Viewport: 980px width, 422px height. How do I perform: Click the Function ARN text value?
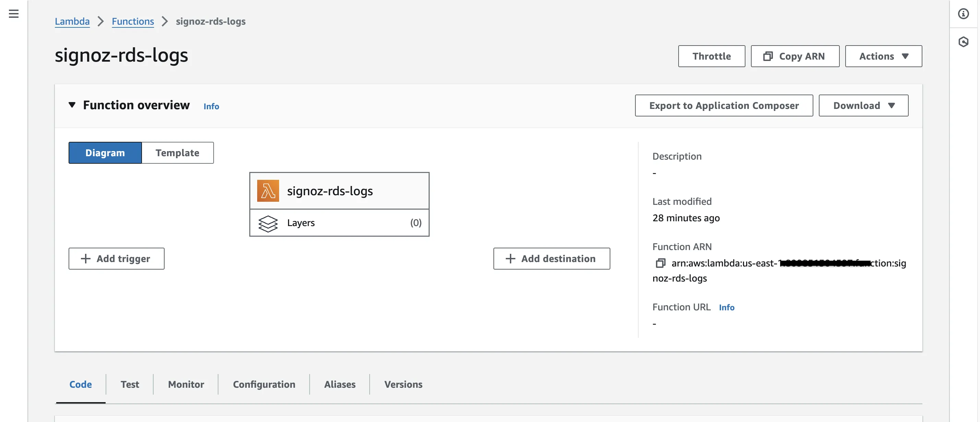[779, 271]
